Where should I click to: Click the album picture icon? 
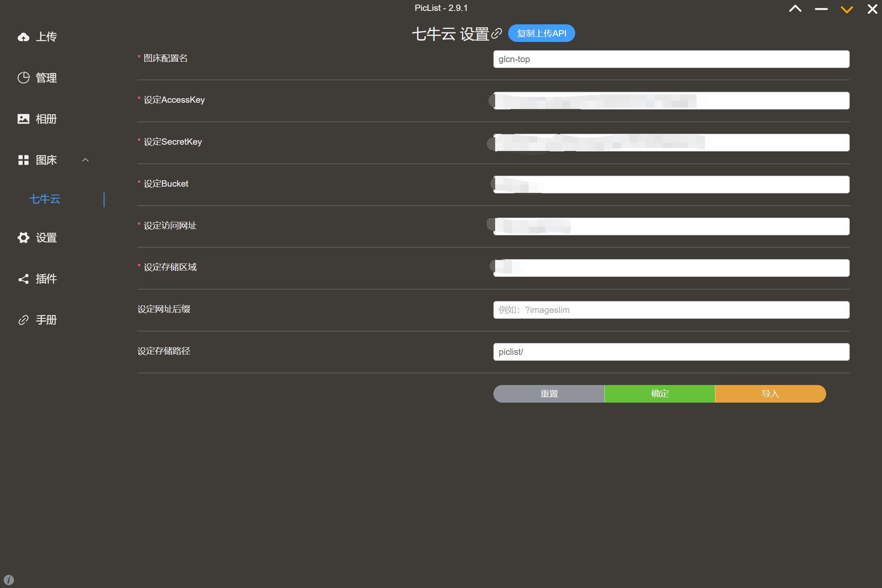click(23, 119)
